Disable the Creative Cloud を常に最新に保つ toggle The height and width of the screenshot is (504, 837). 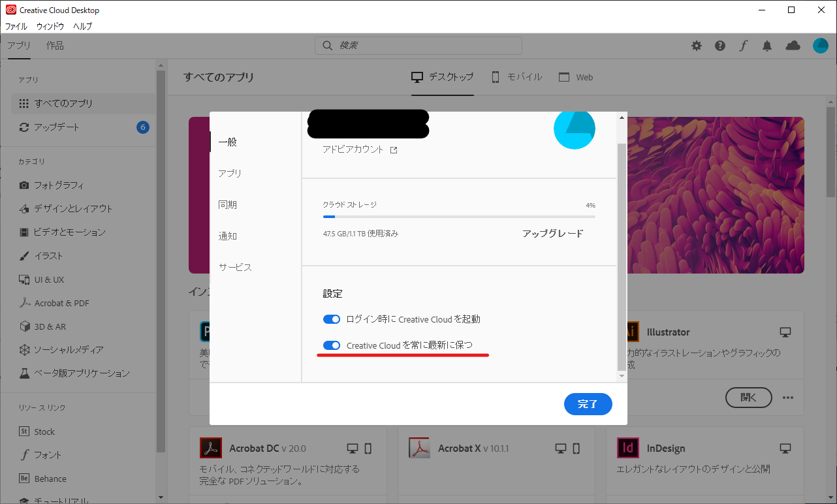pos(332,345)
